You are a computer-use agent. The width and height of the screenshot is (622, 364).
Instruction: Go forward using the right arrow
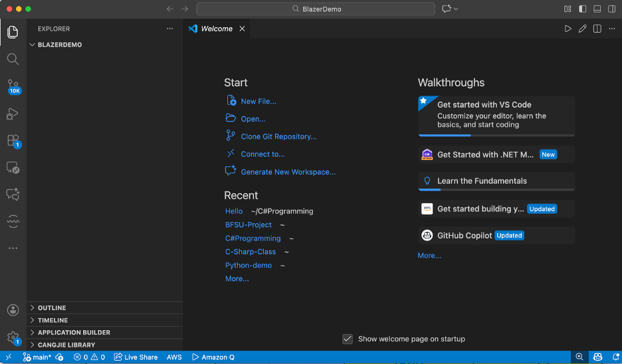click(185, 9)
